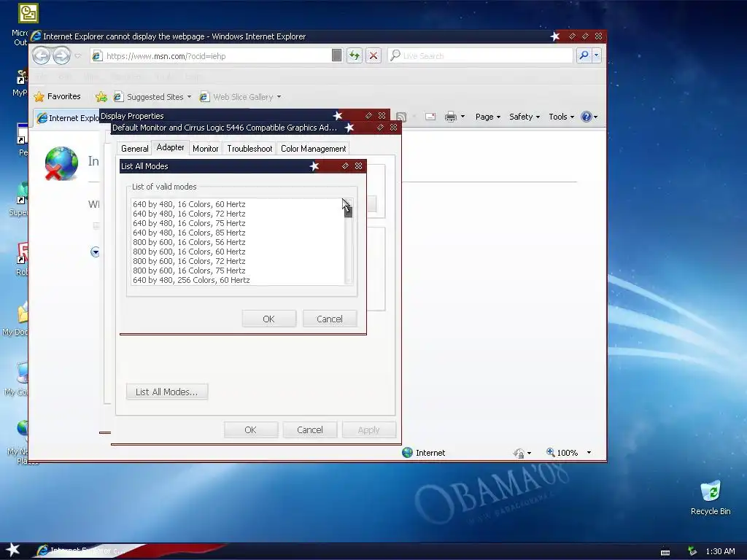Click OK in List All Modes dialog

(268, 319)
